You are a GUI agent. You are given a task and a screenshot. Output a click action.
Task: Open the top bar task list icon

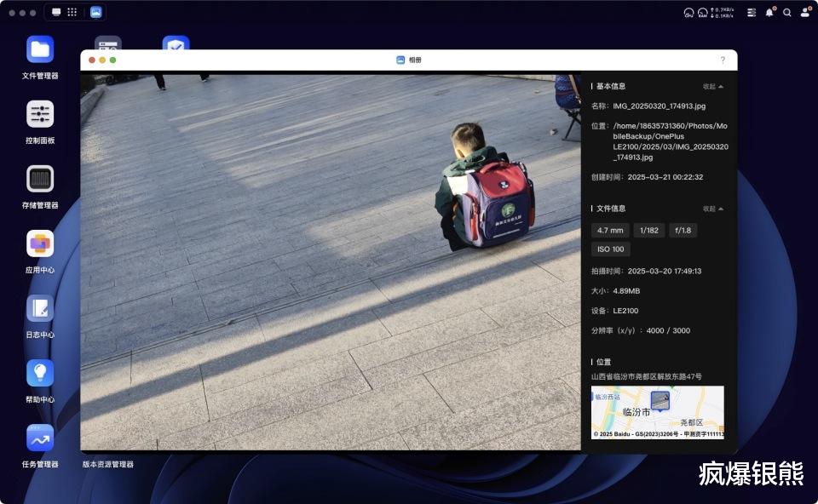point(752,13)
